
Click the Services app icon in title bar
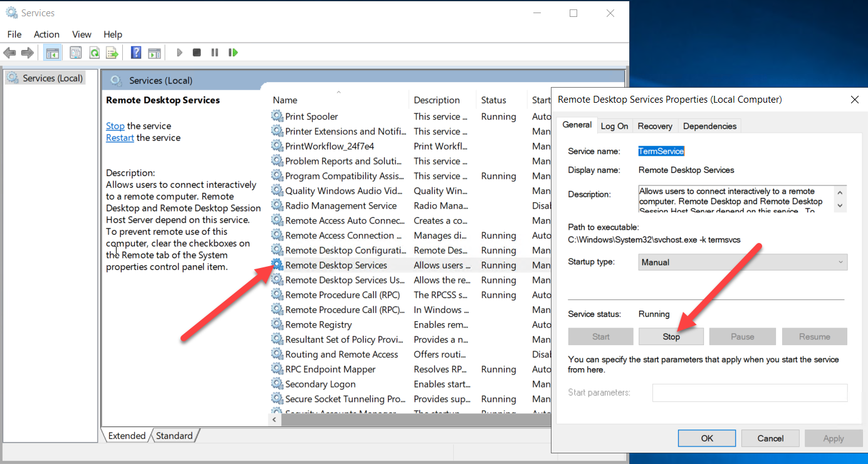11,13
